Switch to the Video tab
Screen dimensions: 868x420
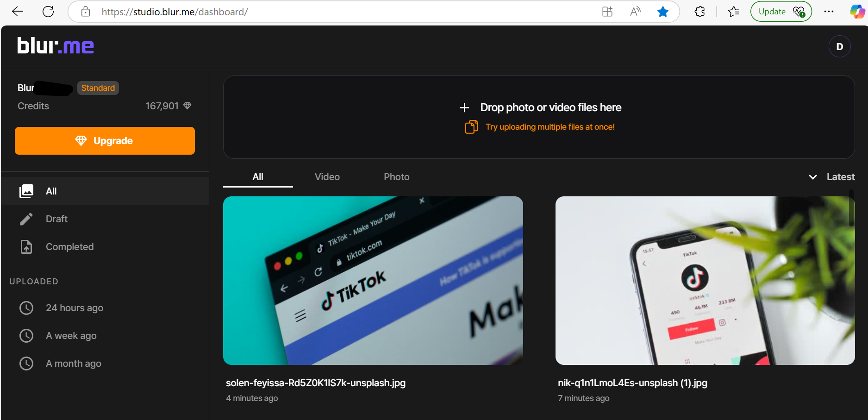pyautogui.click(x=327, y=177)
